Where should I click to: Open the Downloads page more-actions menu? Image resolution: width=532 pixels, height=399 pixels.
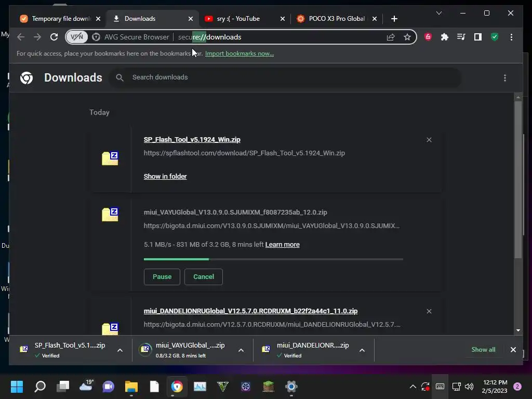pos(505,78)
